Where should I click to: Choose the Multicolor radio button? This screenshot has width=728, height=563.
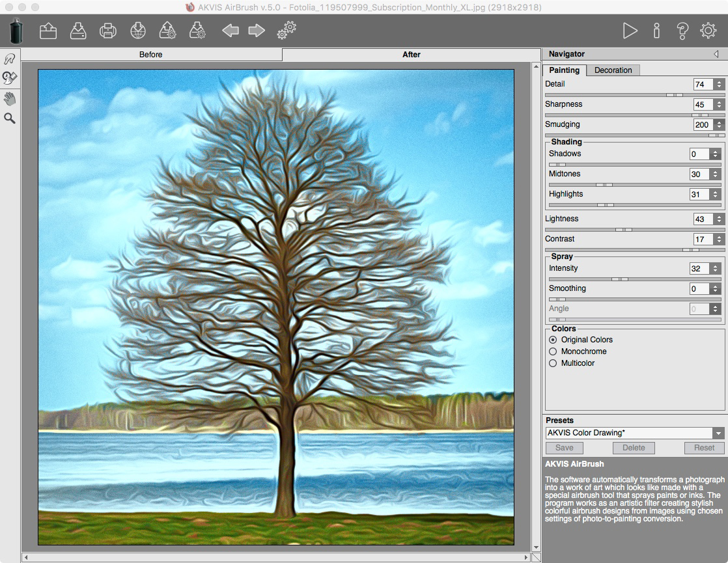tap(553, 363)
